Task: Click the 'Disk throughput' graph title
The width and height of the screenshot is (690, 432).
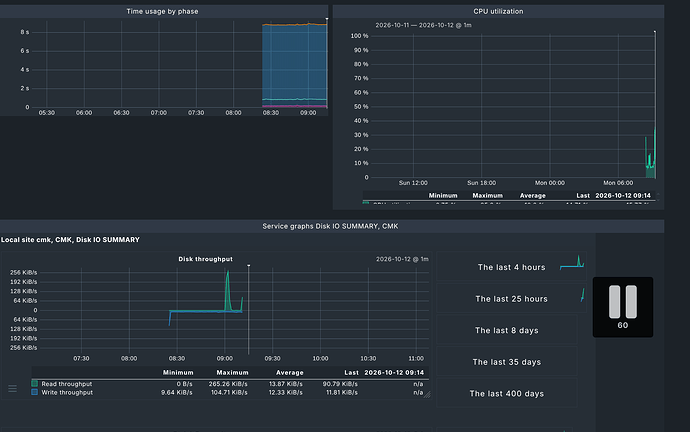Action: tap(205, 259)
